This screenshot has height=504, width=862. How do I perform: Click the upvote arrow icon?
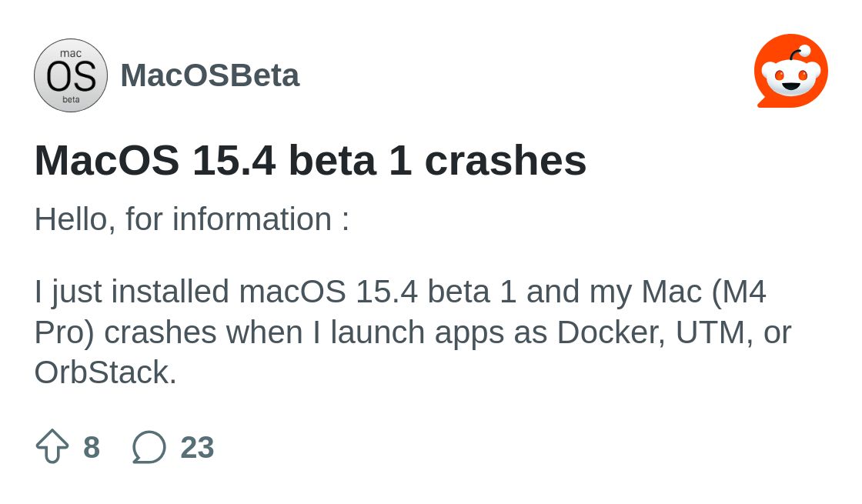tap(52, 446)
